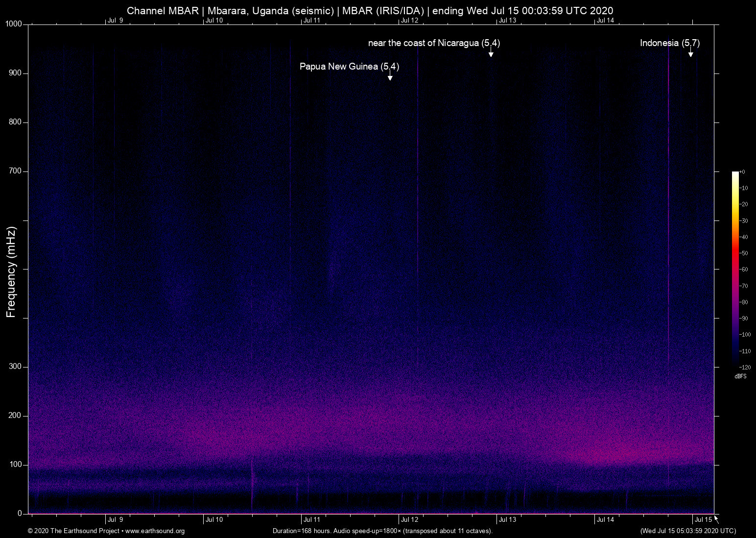This screenshot has height=538, width=756.
Task: Click the Wed Jul 15 05:03:59 2020 UTC timestamp
Action: pos(687,531)
